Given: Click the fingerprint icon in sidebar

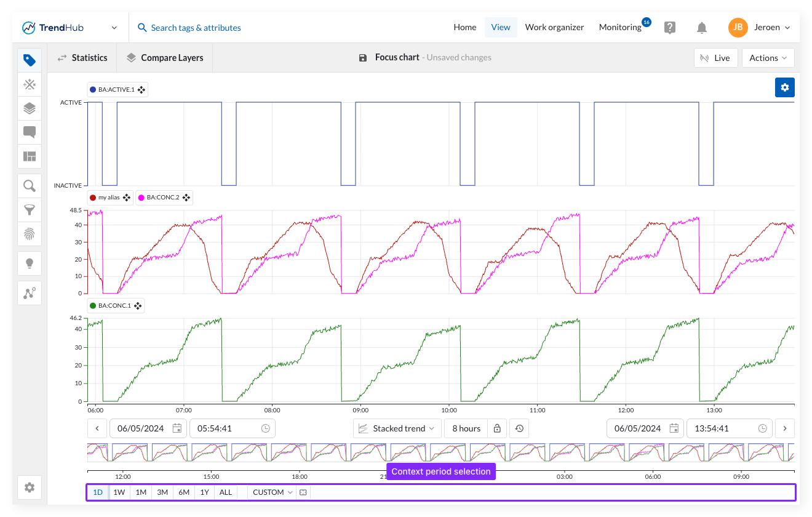Looking at the screenshot, I should click(30, 234).
